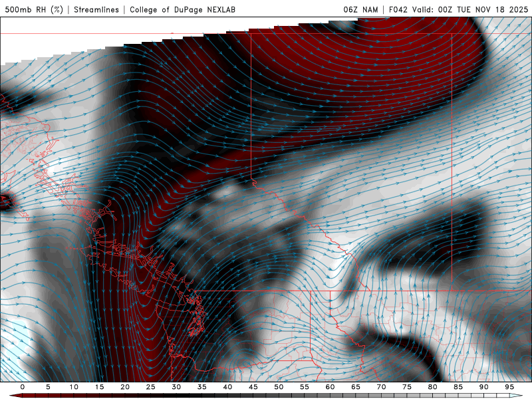Click the "70" tick label on the color scale
This screenshot has height=399, width=532.
(381, 387)
